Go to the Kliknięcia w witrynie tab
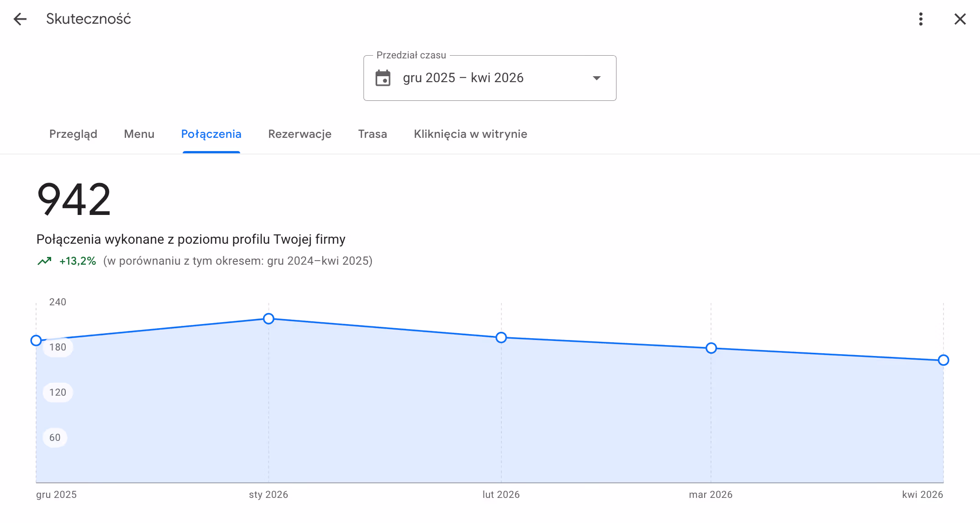980x523 pixels. pyautogui.click(x=470, y=134)
